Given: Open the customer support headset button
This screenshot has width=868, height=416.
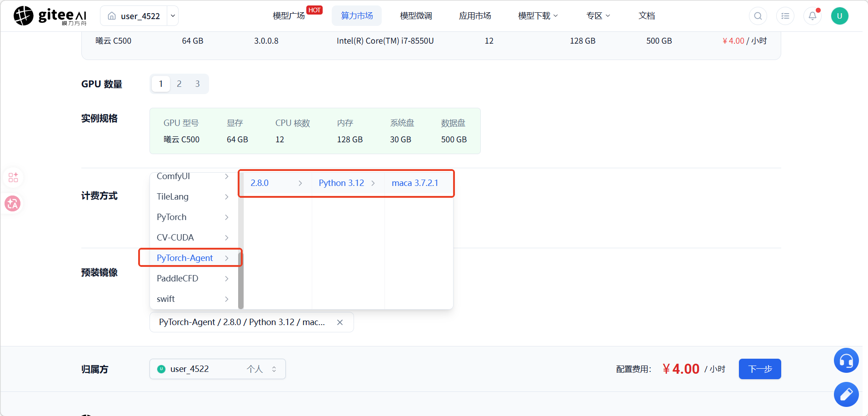Looking at the screenshot, I should [x=846, y=361].
